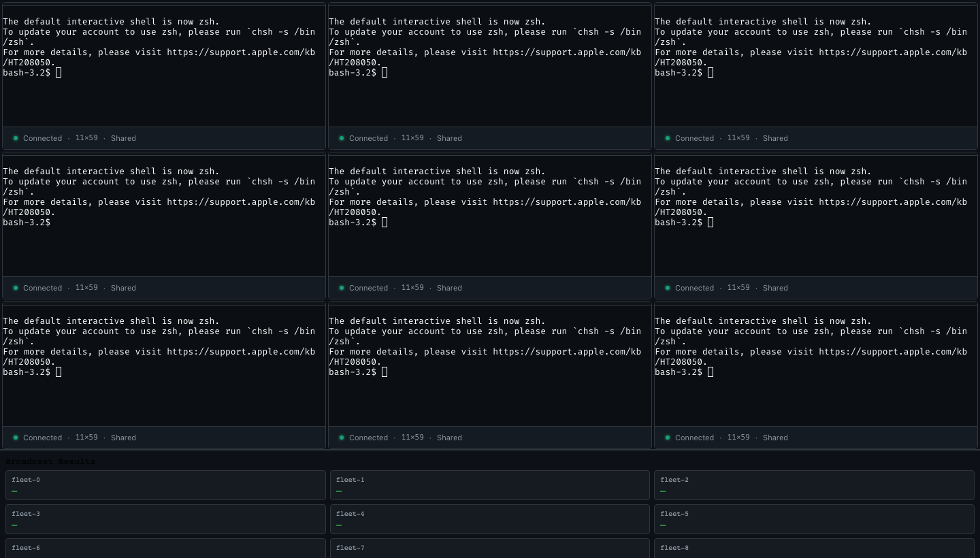Viewport: 980px width, 558px height.
Task: Focus the bottom-middle terminal pane
Action: 490,365
